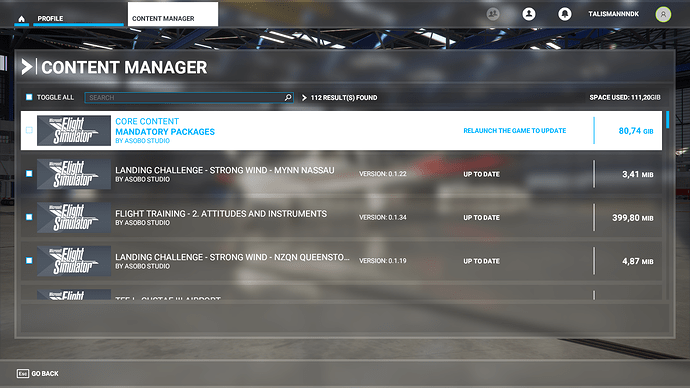Viewport: 690px width, 388px height.
Task: Click the search magnifier icon
Action: pyautogui.click(x=288, y=97)
